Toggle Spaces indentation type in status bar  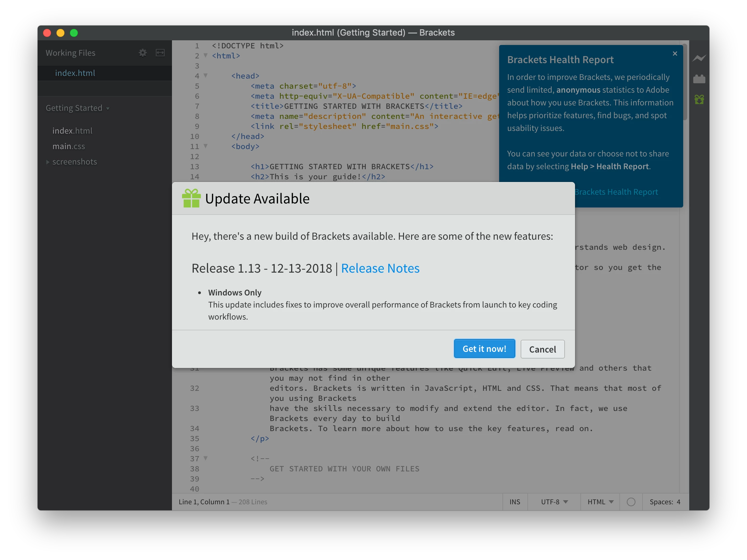coord(661,502)
